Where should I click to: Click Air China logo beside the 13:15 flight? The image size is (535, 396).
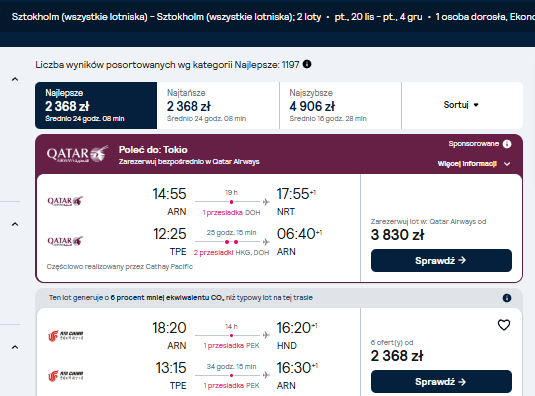click(x=66, y=376)
